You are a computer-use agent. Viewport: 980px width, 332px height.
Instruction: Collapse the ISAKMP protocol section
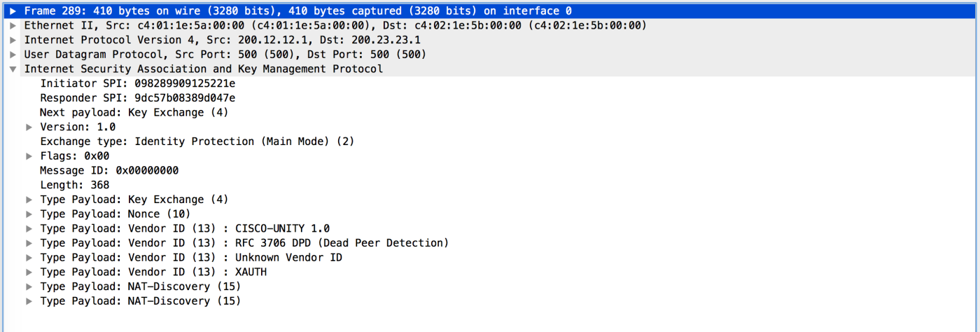click(13, 69)
